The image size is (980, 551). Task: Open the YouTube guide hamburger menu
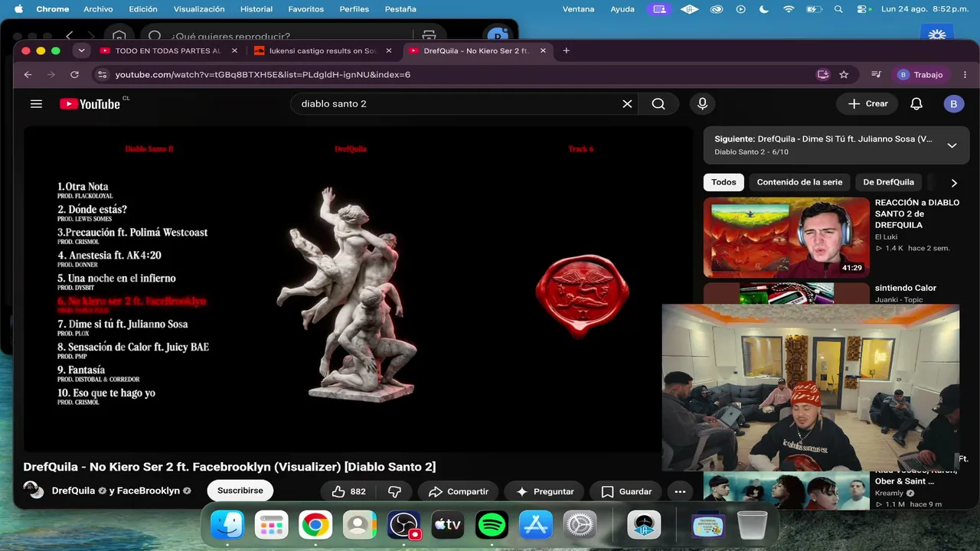pyautogui.click(x=36, y=104)
